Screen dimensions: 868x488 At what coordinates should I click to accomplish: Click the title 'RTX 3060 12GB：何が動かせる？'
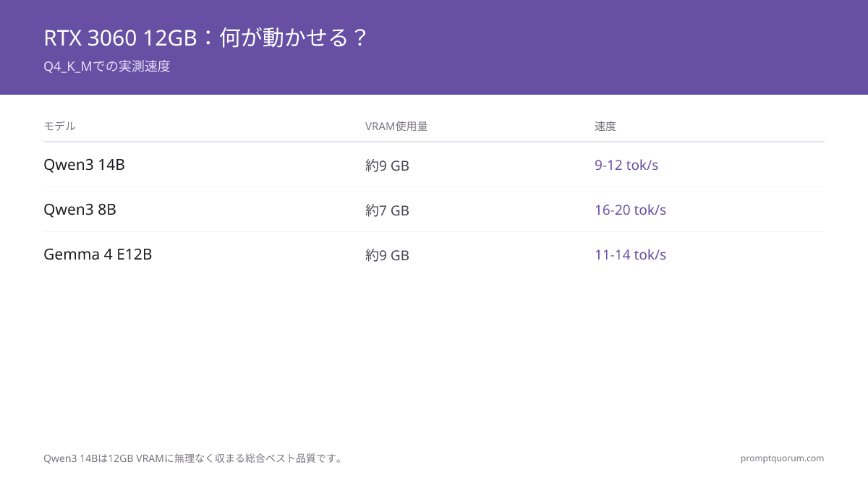pyautogui.click(x=206, y=38)
